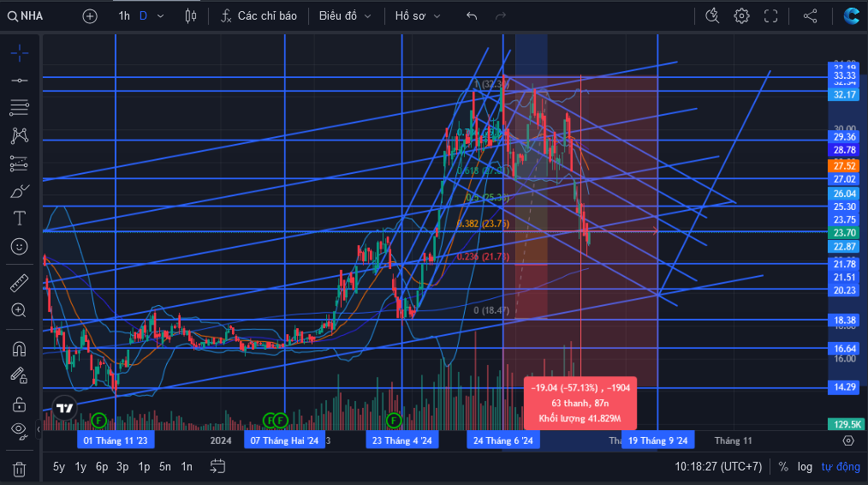This screenshot has width=868, height=485.
Task: Open the Biểu đồ dropdown
Action: coord(344,16)
